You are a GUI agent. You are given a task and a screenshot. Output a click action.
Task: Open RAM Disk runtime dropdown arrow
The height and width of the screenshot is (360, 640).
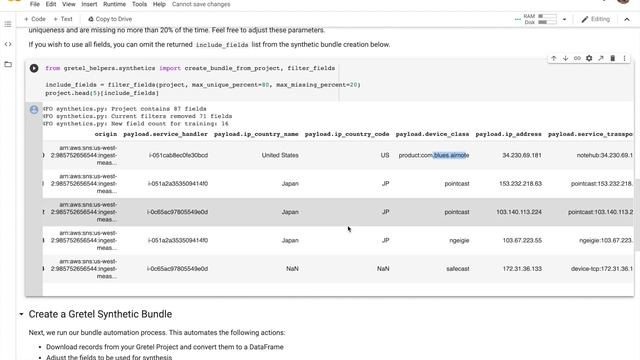[x=564, y=19]
